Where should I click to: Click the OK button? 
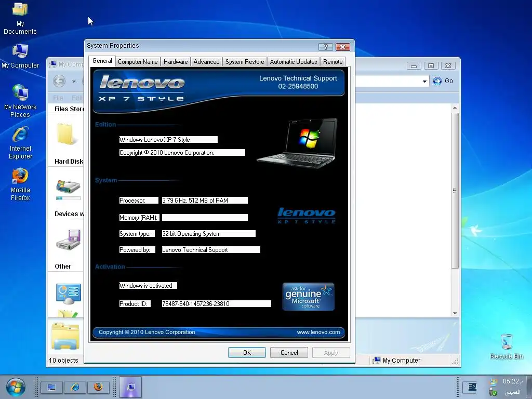coord(247,353)
